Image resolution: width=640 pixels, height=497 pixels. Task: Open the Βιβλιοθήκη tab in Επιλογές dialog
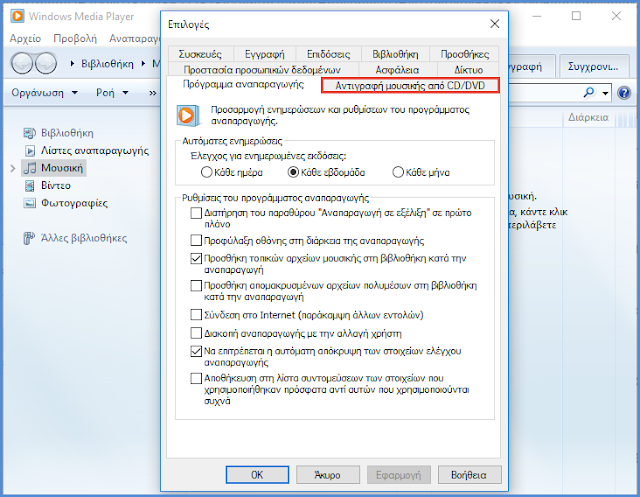(395, 54)
